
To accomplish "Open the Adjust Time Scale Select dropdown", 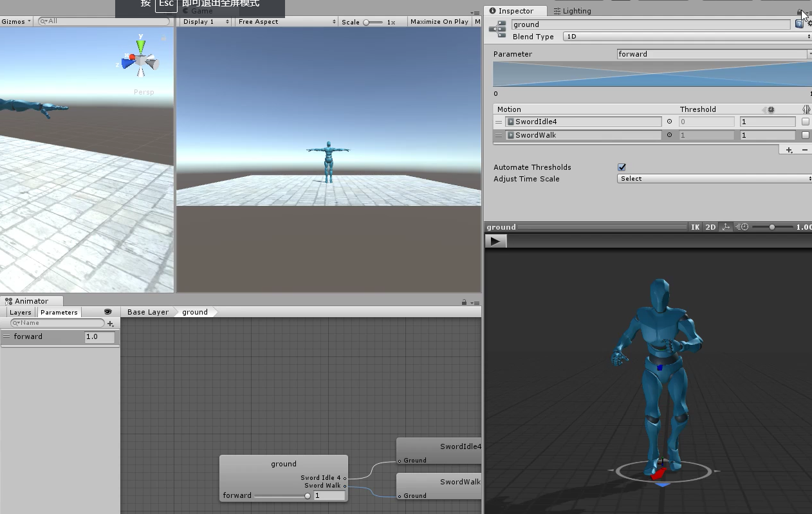I will [714, 179].
